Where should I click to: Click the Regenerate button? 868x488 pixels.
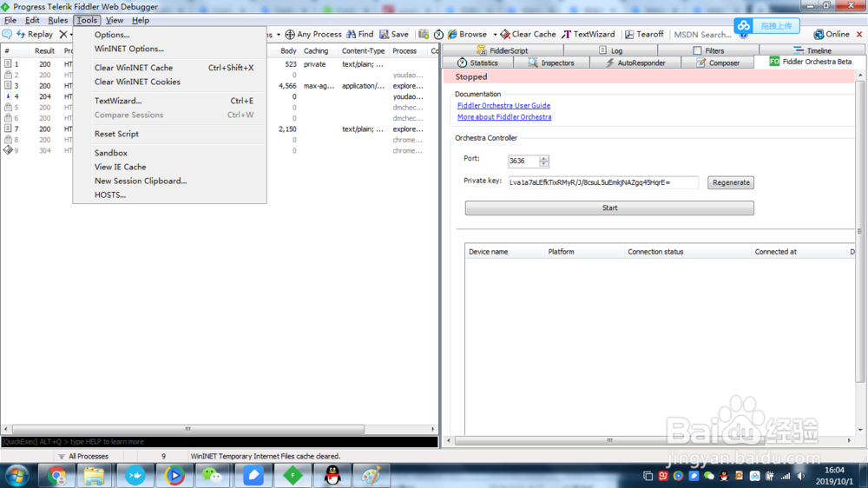click(731, 182)
